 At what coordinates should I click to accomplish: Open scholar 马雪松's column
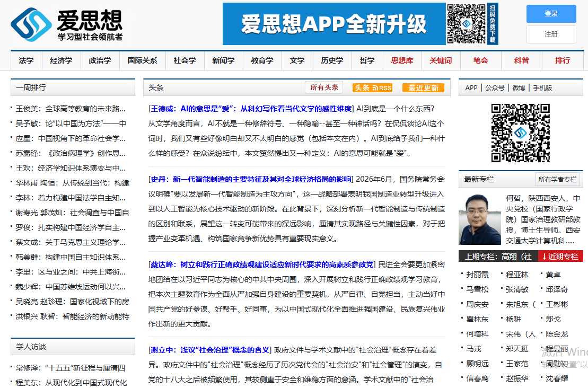point(477,289)
